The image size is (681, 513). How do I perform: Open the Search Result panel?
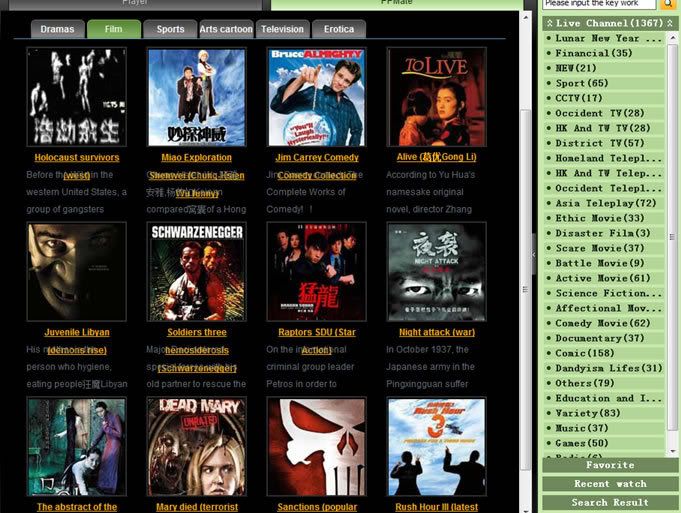pyautogui.click(x=610, y=503)
